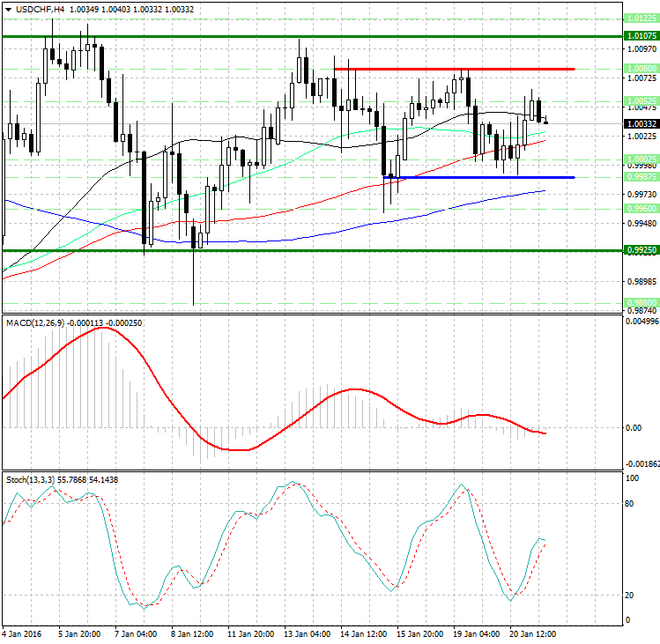Click the 1.01225 price label at top

click(x=639, y=18)
